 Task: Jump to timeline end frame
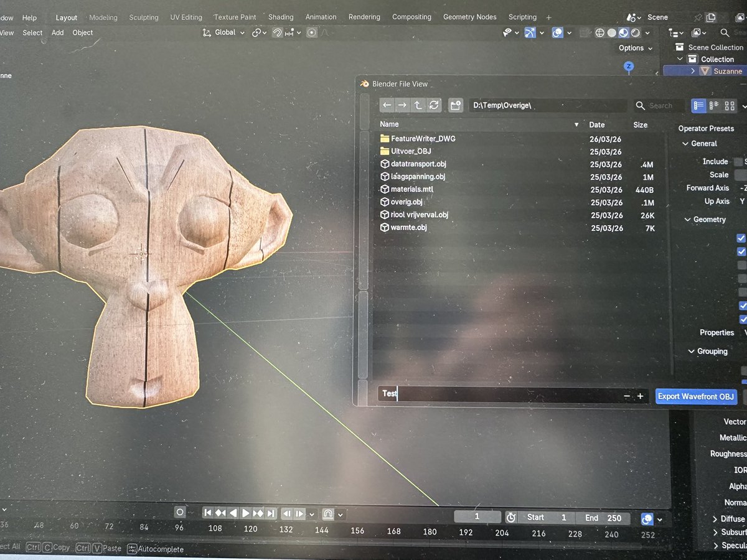pyautogui.click(x=271, y=513)
